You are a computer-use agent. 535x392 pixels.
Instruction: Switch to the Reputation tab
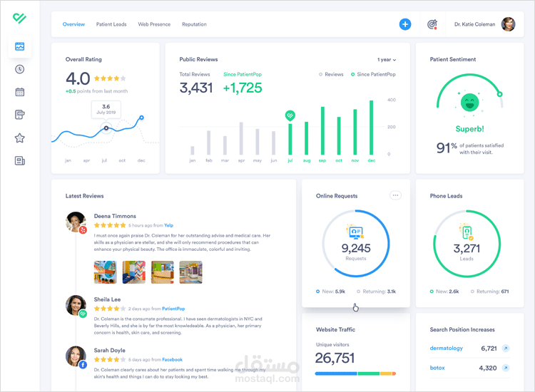(x=194, y=24)
